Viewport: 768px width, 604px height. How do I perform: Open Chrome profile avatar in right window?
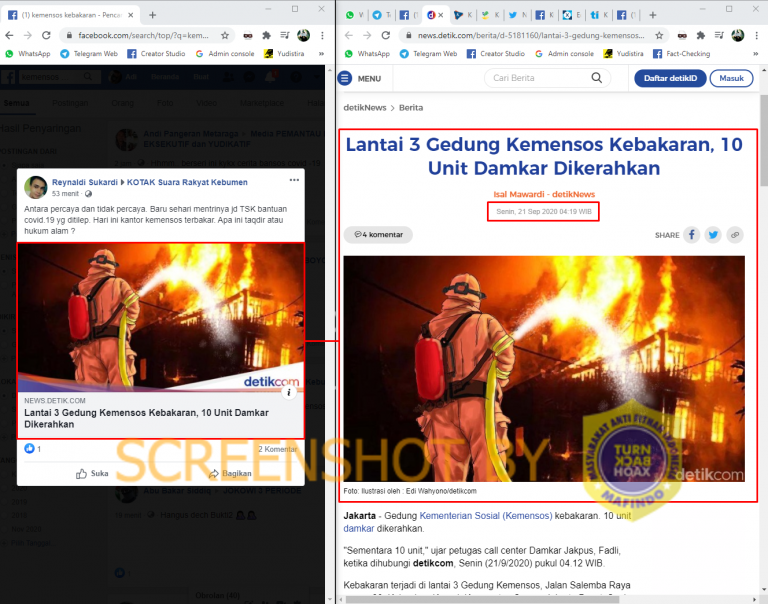[738, 35]
